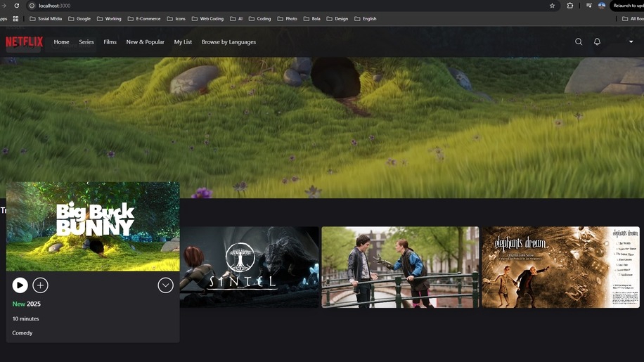Viewport: 644px width, 362px height.
Task: Open the search icon in navbar
Action: point(579,42)
